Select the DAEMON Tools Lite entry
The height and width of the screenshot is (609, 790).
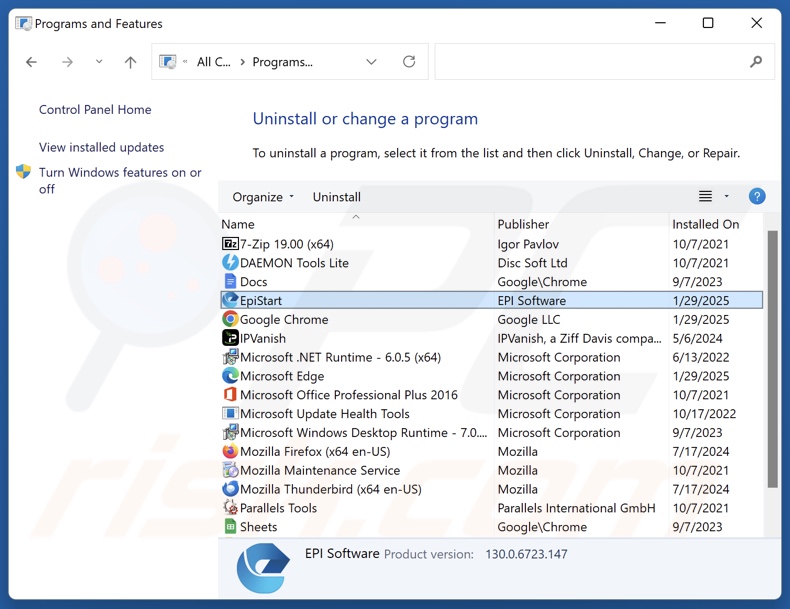tap(294, 262)
